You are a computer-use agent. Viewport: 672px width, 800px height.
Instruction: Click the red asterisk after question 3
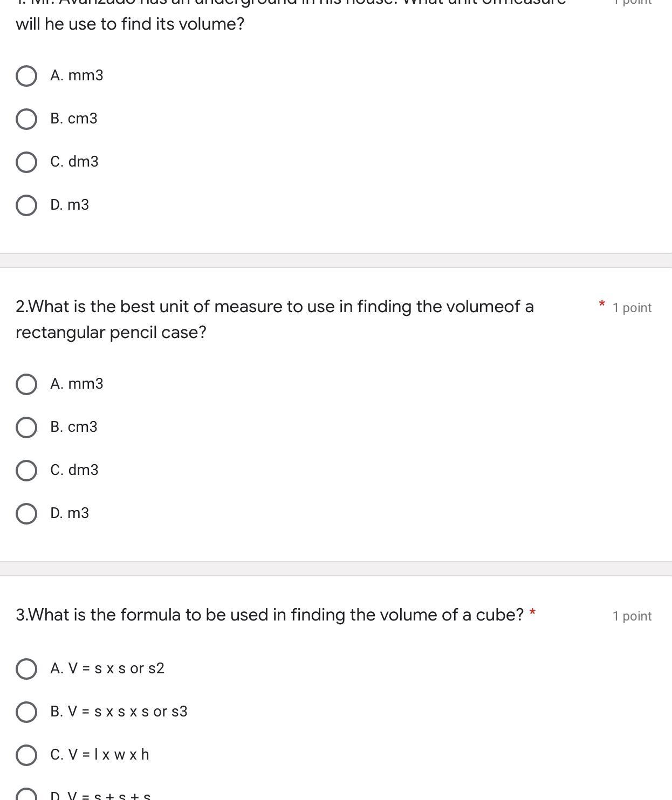coord(532,612)
